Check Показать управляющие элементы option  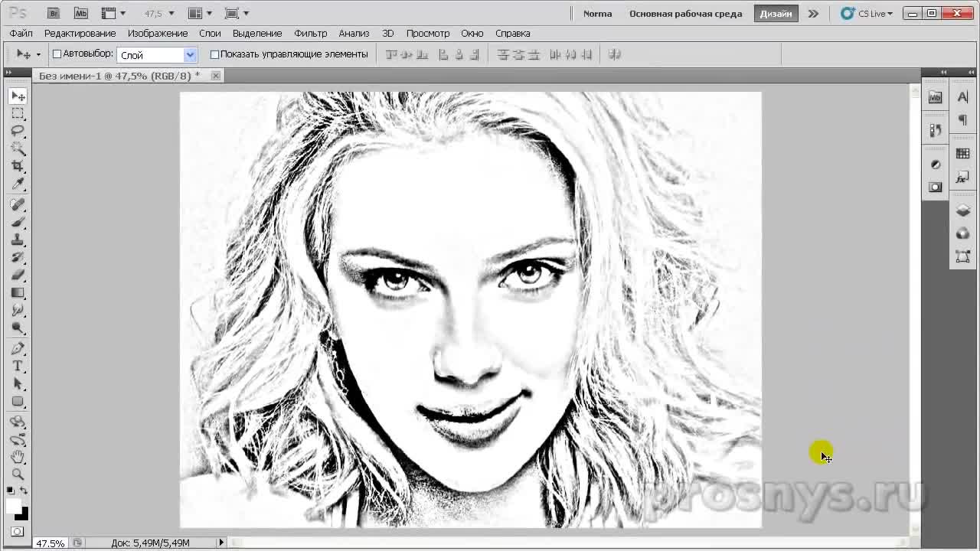[214, 54]
